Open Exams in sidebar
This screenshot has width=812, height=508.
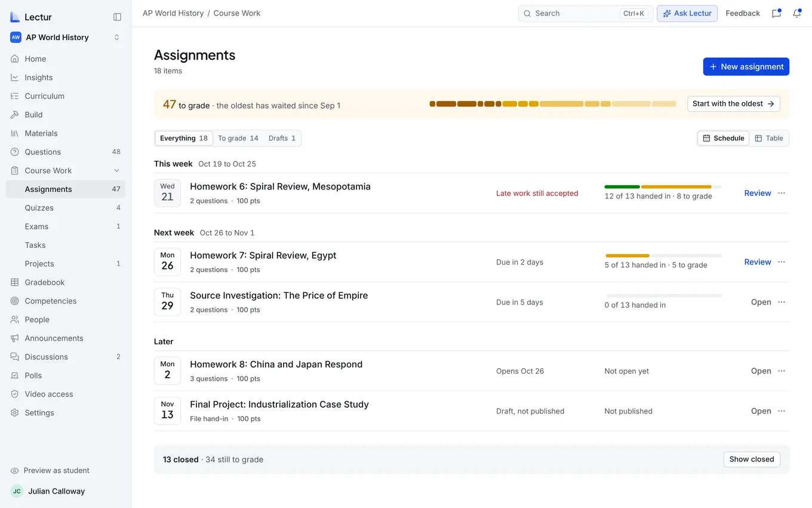tap(66, 226)
